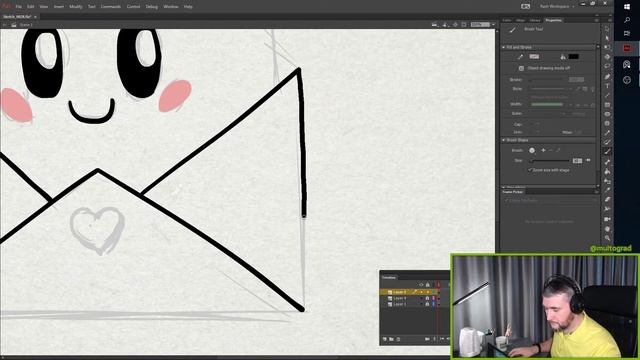Click the Edit Scene icon above the canvas
This screenshot has height=360, width=640.
pos(435,24)
